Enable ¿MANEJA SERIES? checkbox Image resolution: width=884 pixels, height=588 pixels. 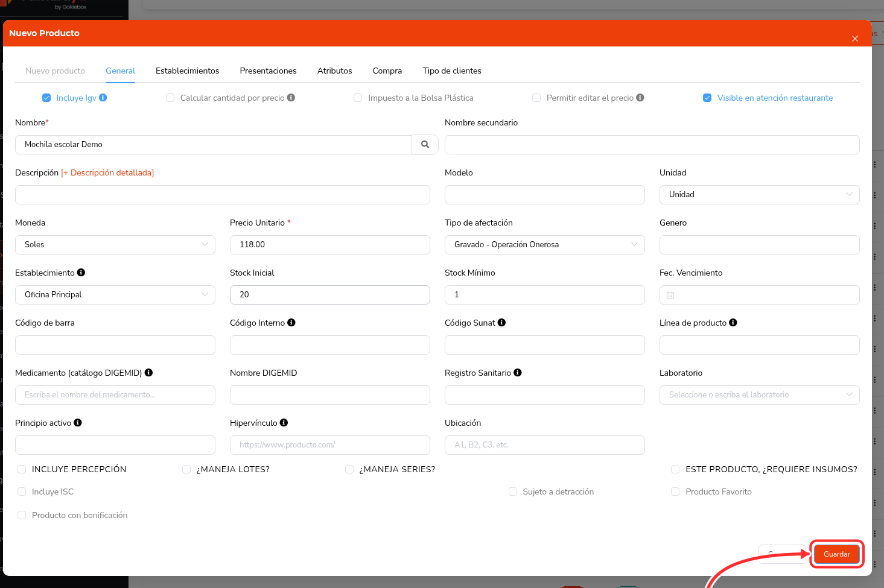pos(349,469)
